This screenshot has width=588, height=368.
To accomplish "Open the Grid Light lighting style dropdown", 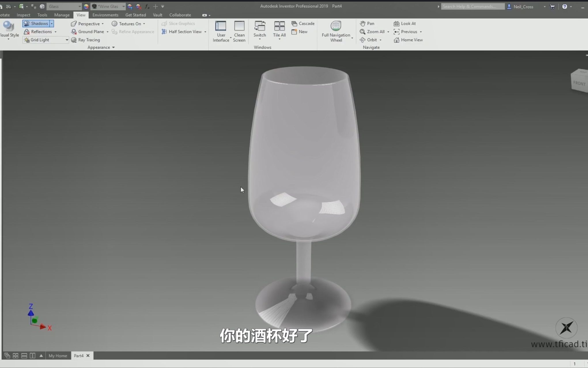I will 67,40.
